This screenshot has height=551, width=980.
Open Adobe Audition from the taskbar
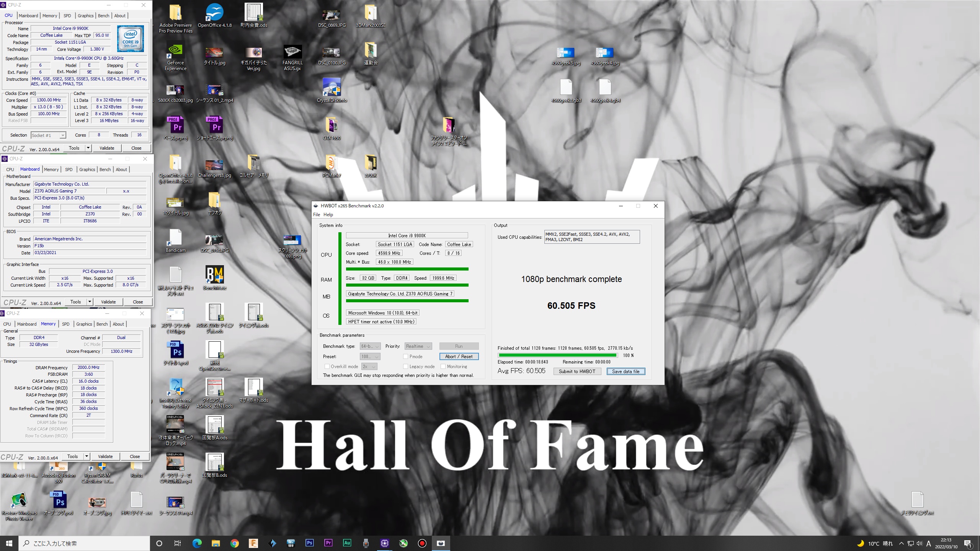pos(347,543)
